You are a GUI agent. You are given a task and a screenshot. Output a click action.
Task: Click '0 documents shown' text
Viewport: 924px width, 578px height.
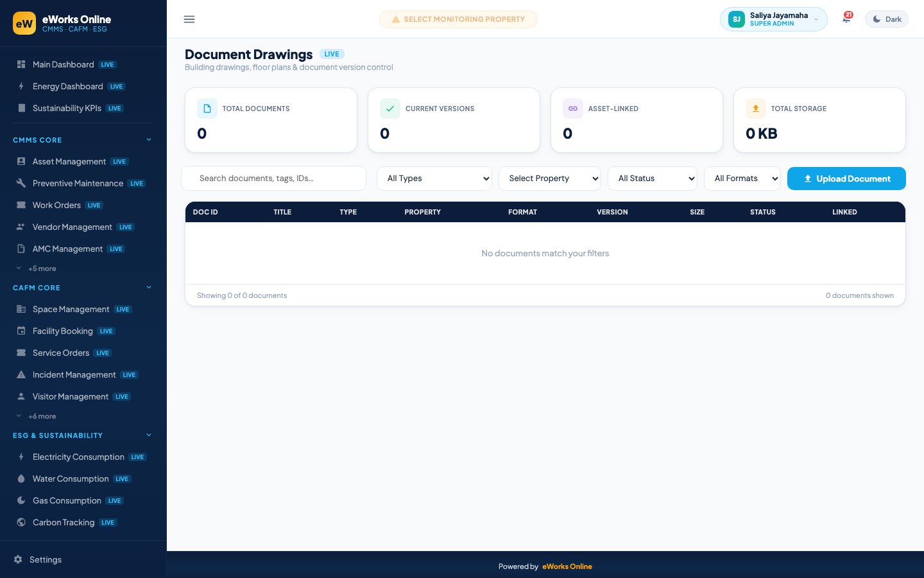pyautogui.click(x=860, y=295)
